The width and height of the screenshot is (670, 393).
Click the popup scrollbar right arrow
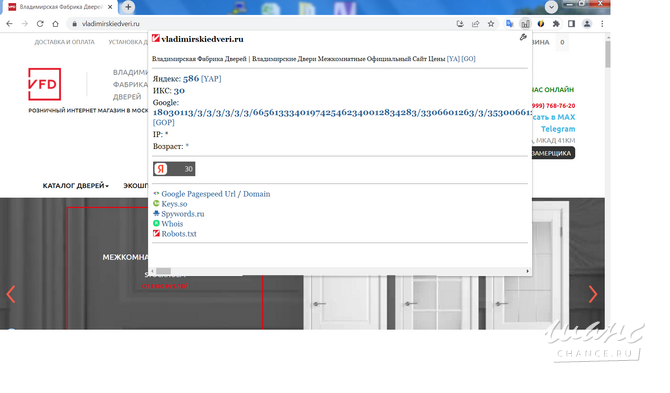[527, 271]
